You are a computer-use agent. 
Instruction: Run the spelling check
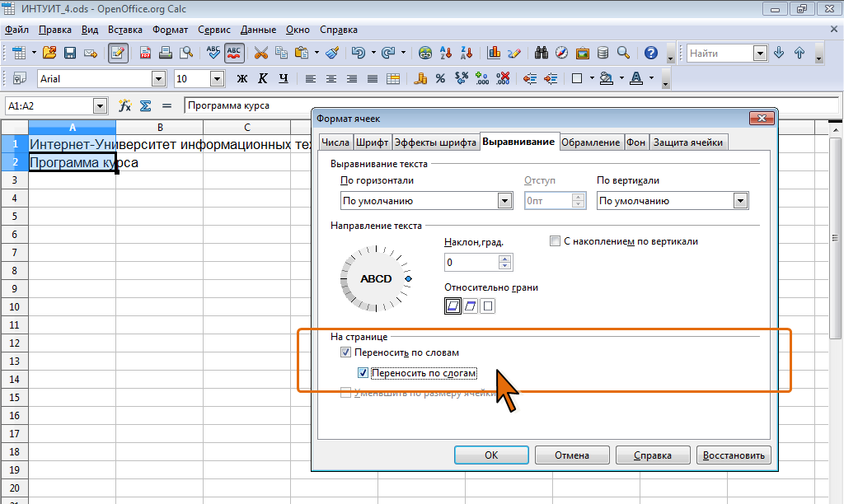click(x=213, y=53)
